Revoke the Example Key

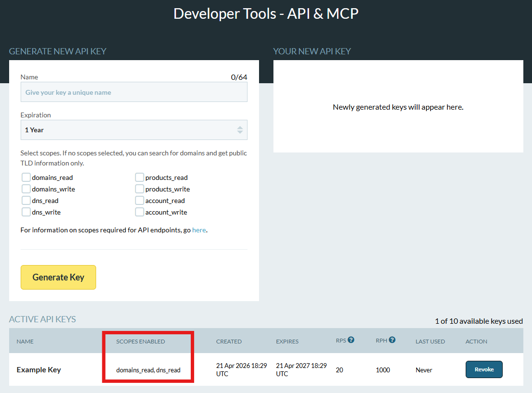point(484,369)
